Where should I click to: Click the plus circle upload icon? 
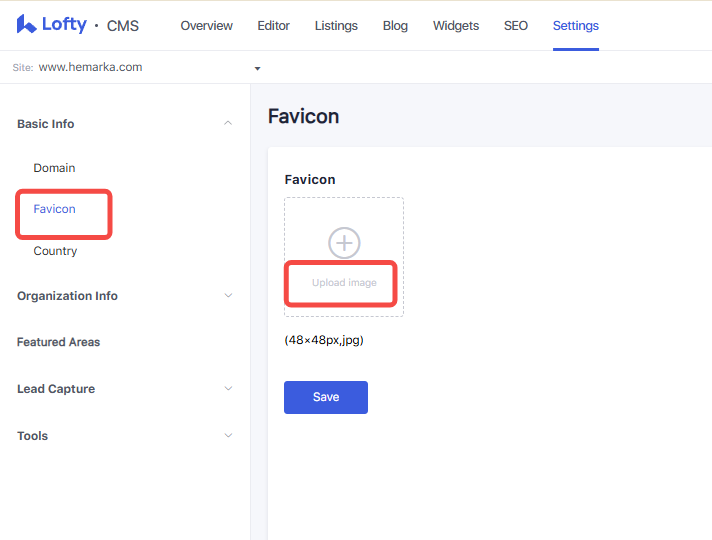pyautogui.click(x=344, y=243)
